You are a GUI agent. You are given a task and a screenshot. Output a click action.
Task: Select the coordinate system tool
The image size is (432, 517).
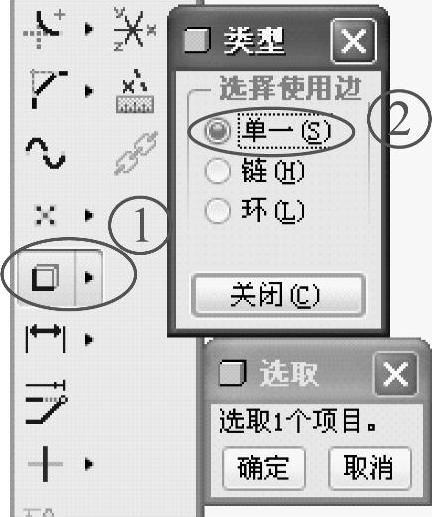coord(134,29)
